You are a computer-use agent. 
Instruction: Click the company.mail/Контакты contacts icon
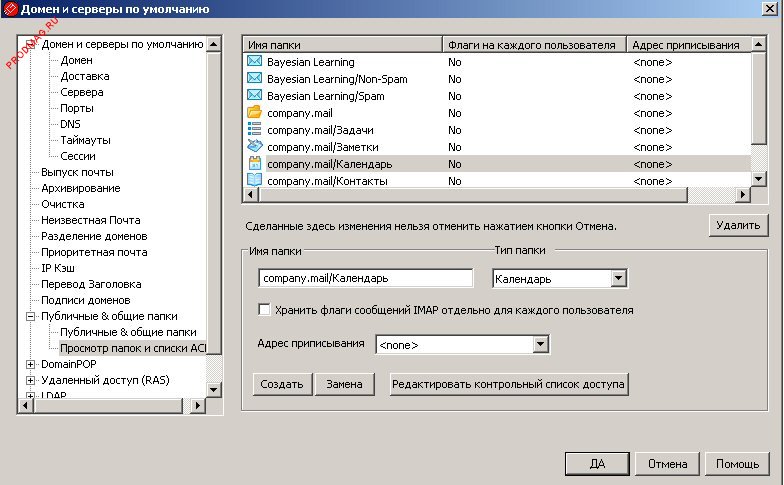(x=254, y=181)
